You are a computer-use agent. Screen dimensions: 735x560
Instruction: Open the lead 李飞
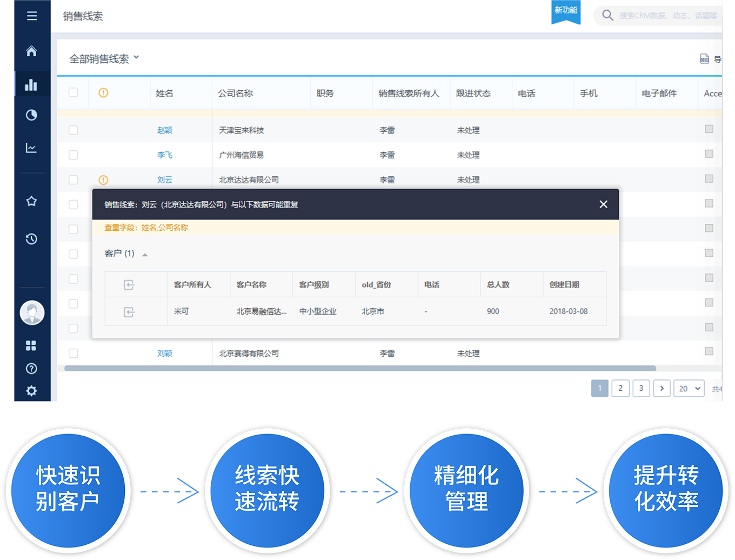[165, 155]
